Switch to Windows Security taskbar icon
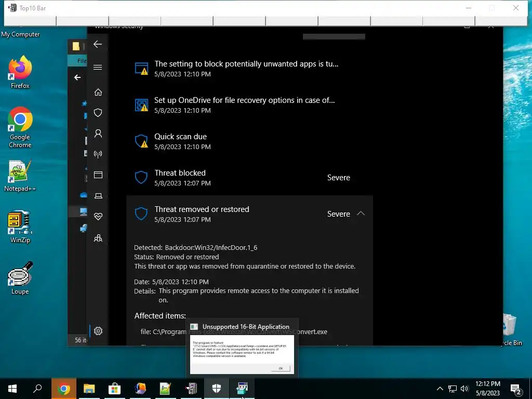The height and width of the screenshot is (399, 532). (217, 389)
